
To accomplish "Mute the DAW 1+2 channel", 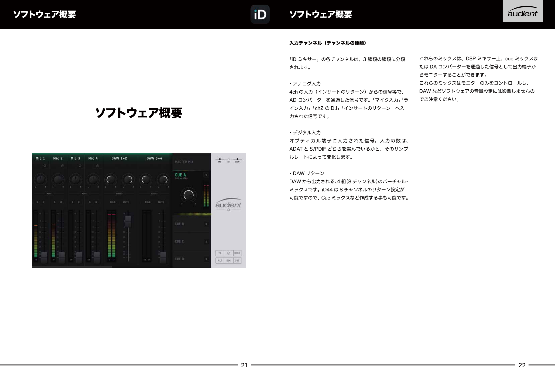I will pos(126,202).
